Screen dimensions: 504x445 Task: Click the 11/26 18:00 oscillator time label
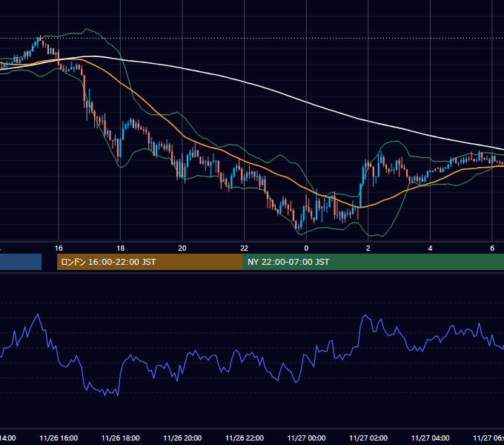[x=121, y=438]
